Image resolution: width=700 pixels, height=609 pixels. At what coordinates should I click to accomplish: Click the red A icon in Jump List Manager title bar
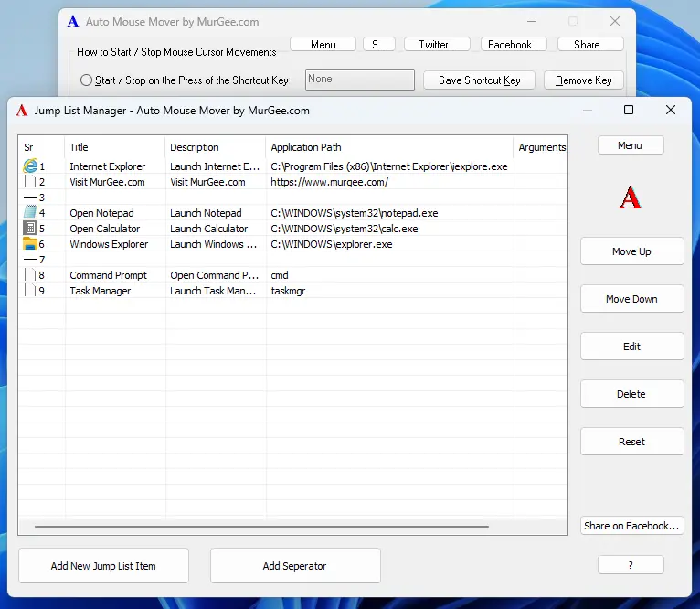(x=21, y=111)
